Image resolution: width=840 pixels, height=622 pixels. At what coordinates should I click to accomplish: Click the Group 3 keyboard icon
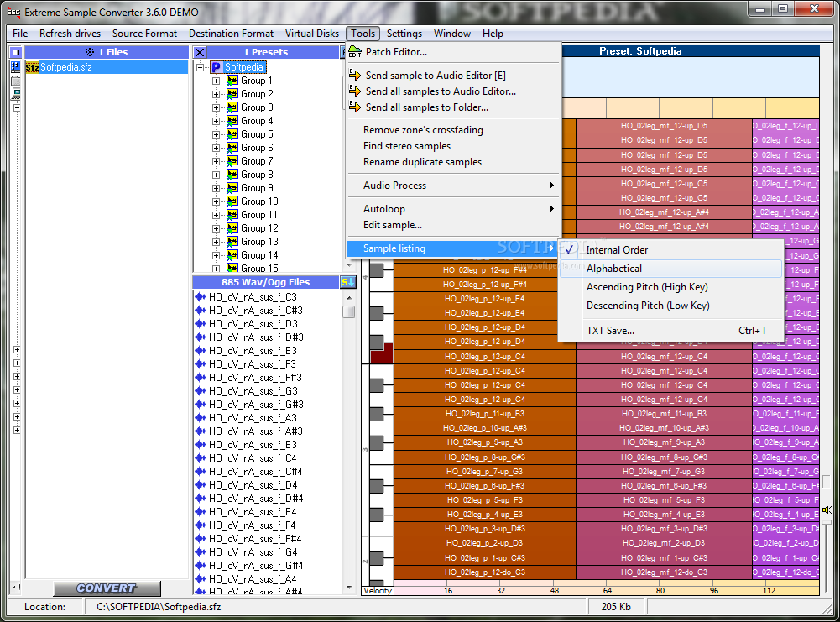[232, 107]
